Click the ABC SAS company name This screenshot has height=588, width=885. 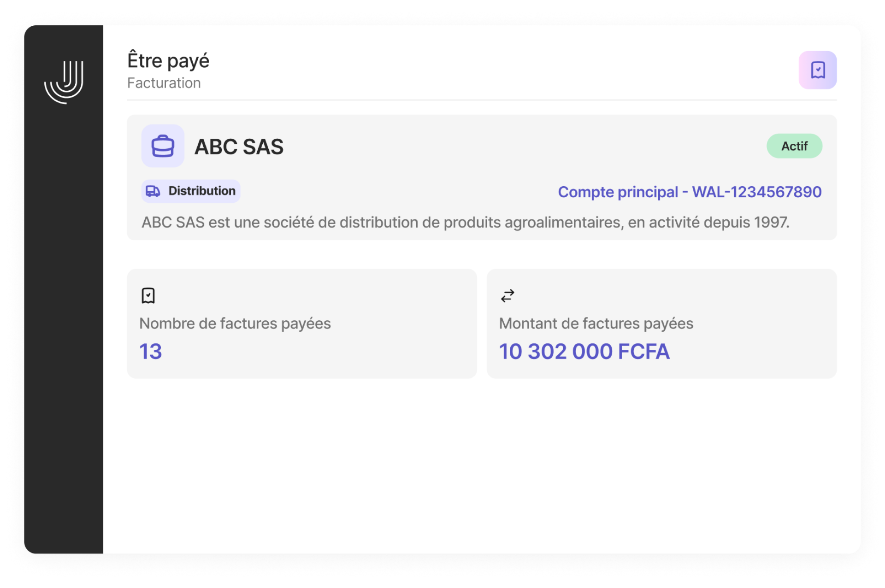click(x=239, y=147)
